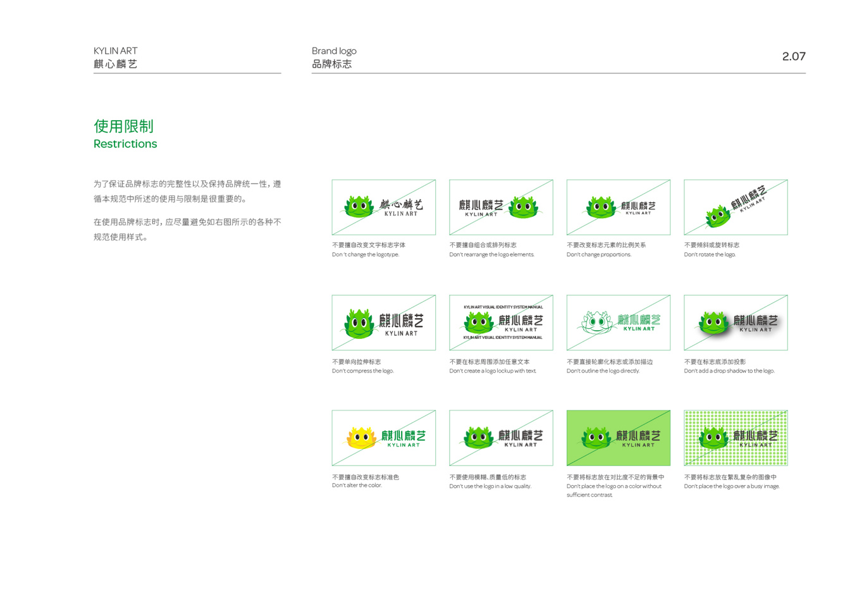
Task: Click the outlined logo example thumbnail
Action: pos(618,323)
